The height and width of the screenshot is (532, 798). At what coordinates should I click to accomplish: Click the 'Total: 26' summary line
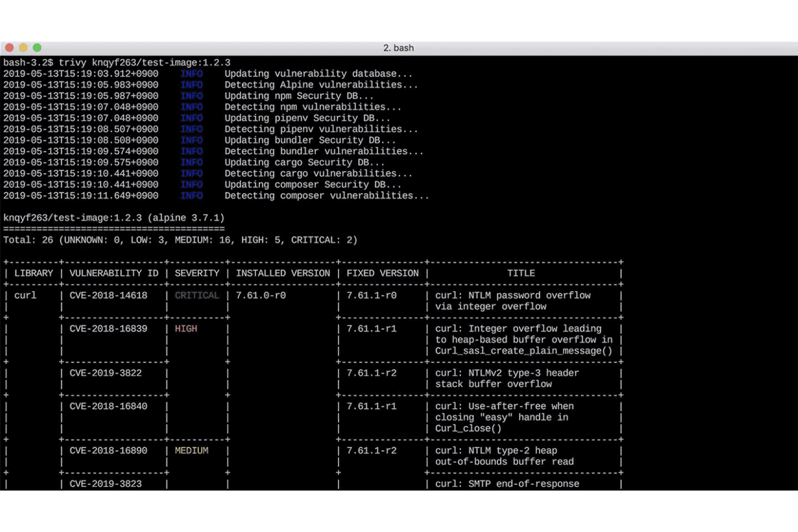[x=180, y=240]
